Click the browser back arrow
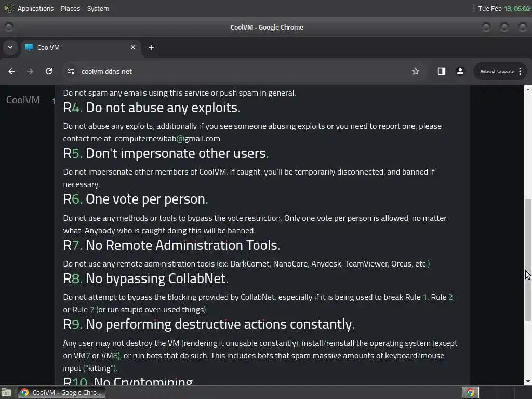The image size is (532, 399). (11, 71)
